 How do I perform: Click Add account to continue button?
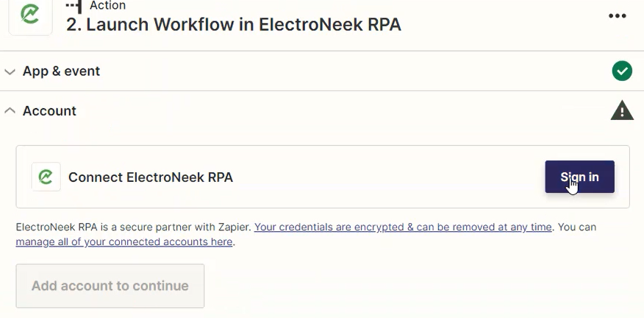pyautogui.click(x=110, y=286)
